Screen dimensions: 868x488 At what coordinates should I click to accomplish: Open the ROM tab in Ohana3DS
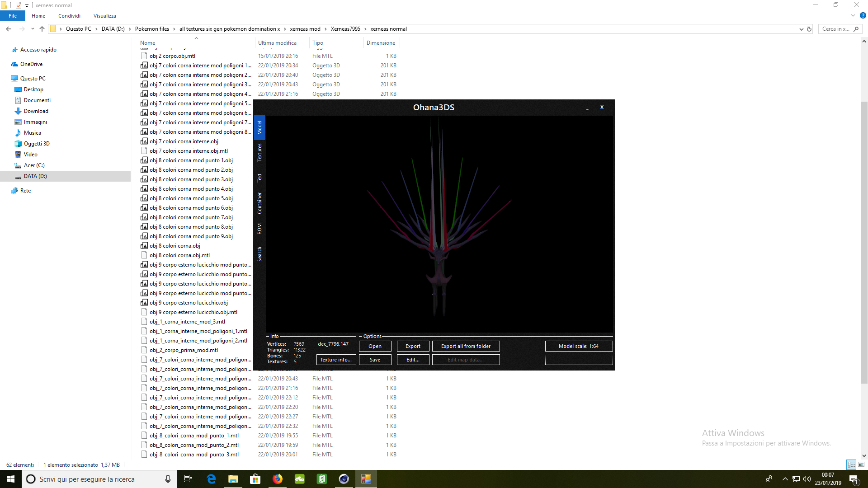(259, 229)
